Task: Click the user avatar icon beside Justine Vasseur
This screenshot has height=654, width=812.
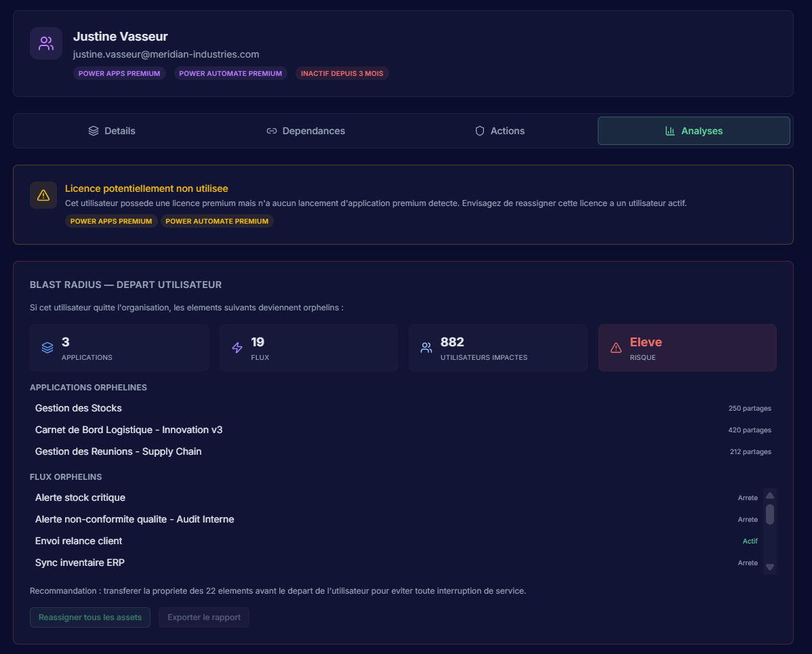Action: coord(45,43)
